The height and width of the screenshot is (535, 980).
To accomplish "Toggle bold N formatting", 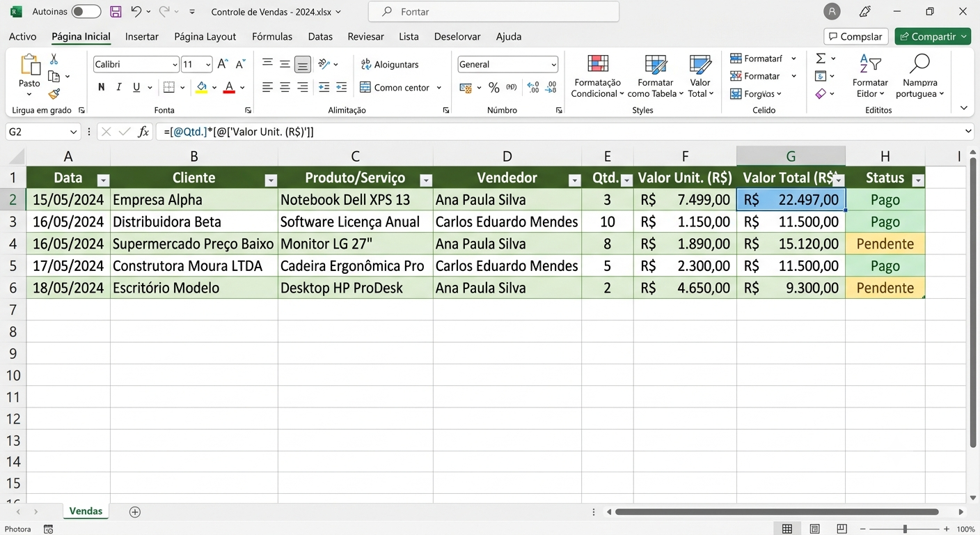I will click(102, 87).
